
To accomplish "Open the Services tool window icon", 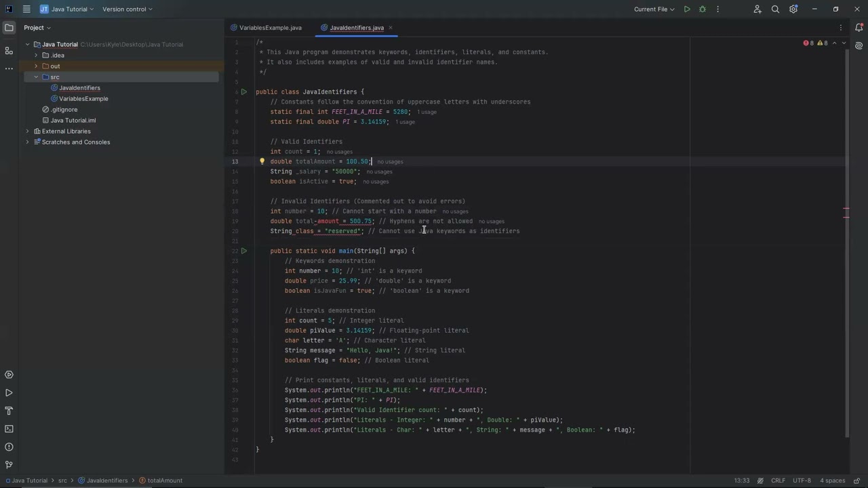I will [x=9, y=375].
